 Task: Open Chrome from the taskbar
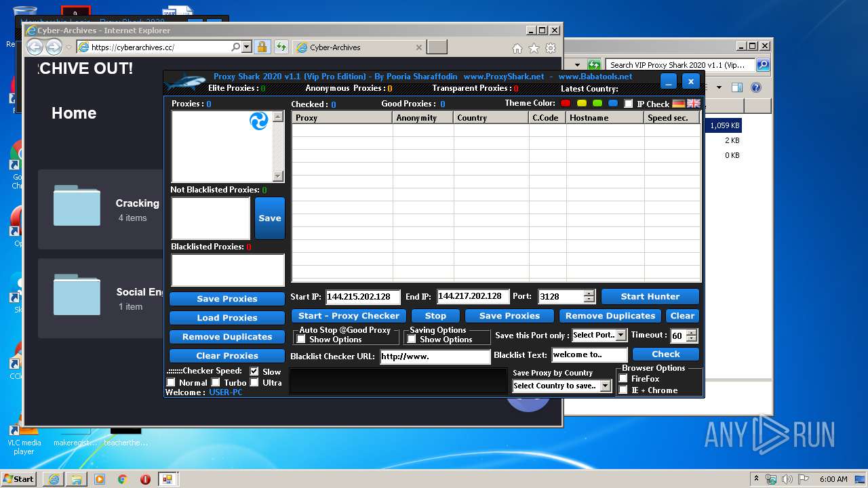(x=122, y=479)
